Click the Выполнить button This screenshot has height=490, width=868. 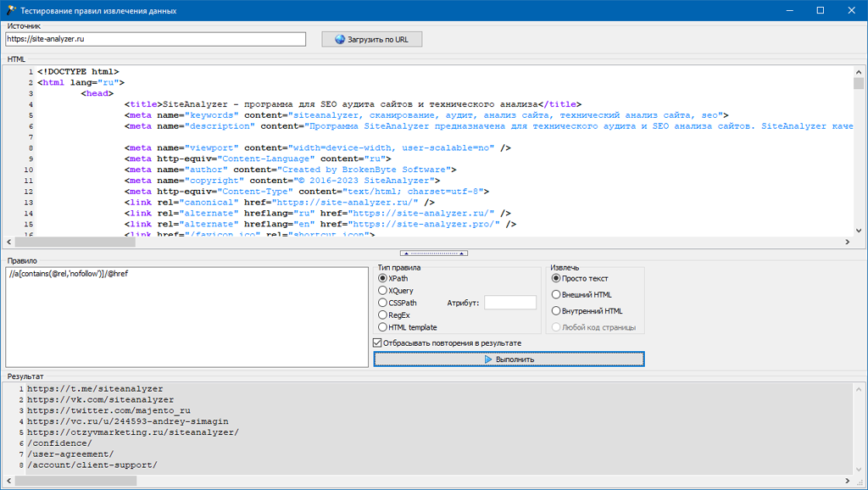(x=509, y=359)
